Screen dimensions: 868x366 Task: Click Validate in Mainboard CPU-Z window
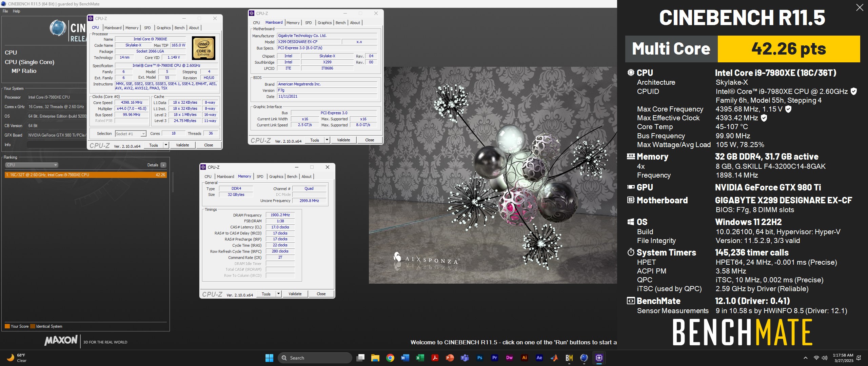pos(343,140)
